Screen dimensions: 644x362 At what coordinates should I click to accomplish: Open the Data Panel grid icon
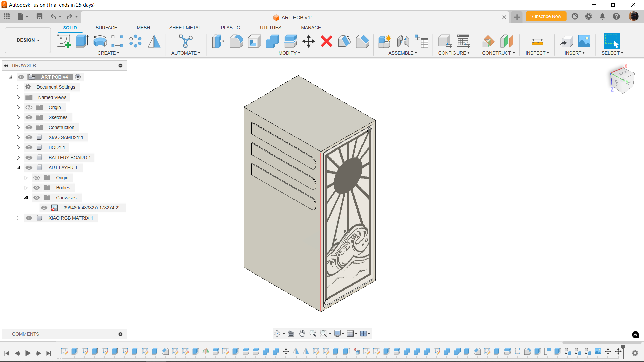coord(7,16)
